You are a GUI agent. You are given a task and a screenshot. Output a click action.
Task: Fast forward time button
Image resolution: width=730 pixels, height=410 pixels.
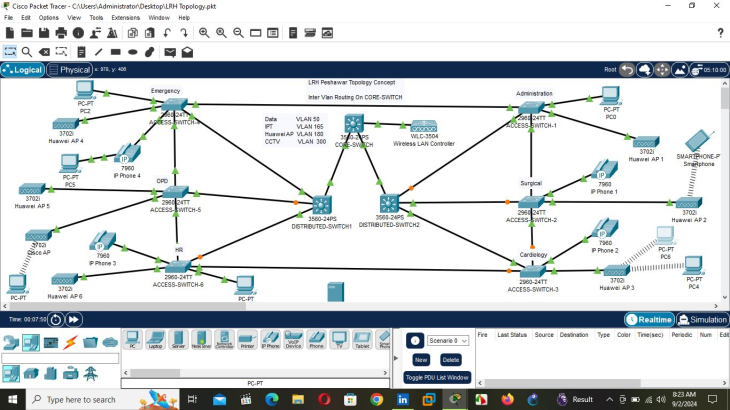[x=74, y=320]
